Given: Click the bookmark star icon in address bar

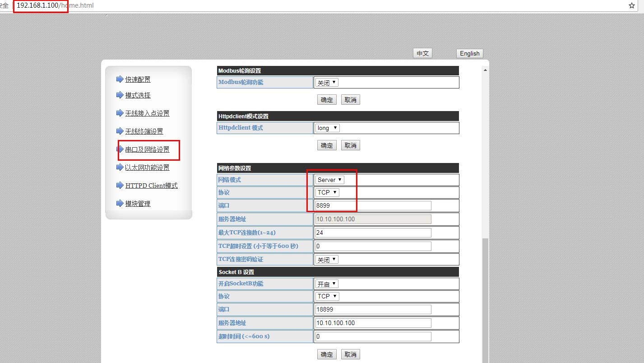Looking at the screenshot, I should click(x=631, y=6).
